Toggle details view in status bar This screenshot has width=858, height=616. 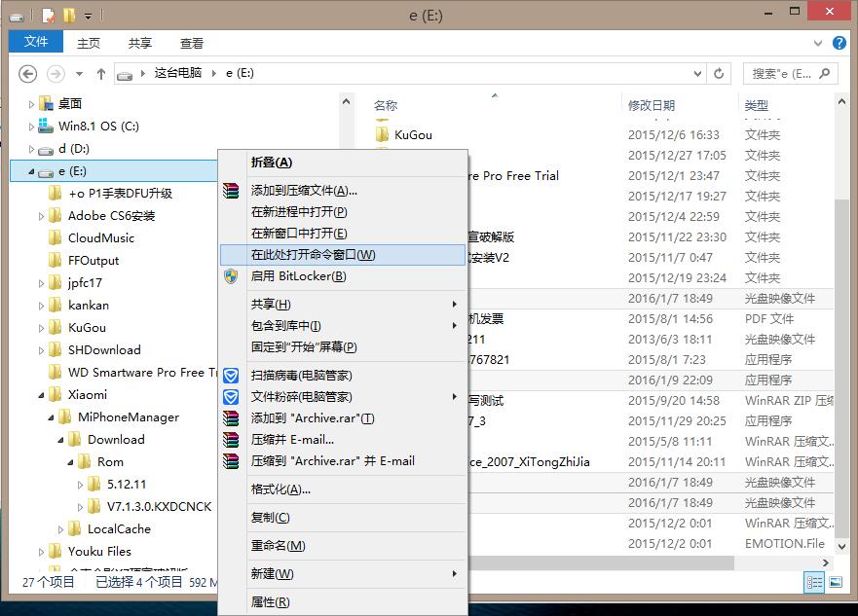[815, 581]
